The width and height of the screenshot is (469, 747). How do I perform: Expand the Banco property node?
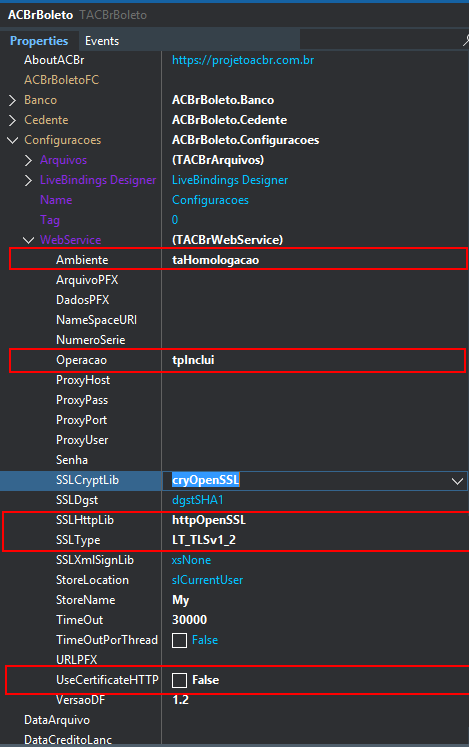pyautogui.click(x=12, y=100)
